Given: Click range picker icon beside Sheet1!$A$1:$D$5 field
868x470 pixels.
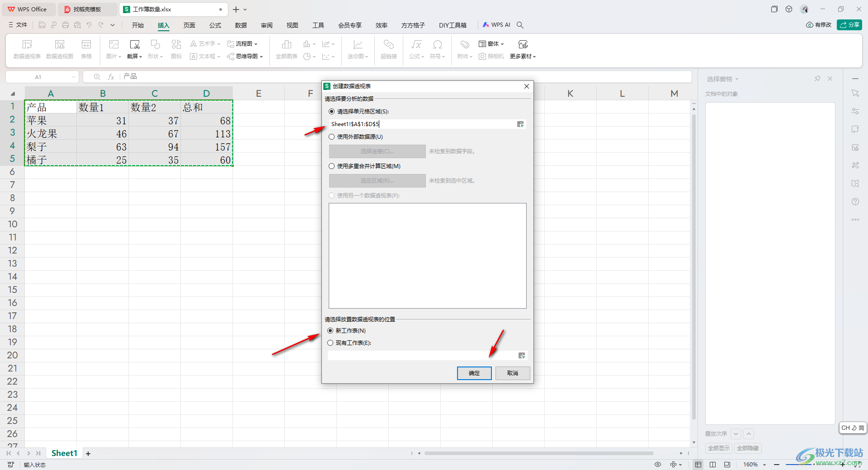Looking at the screenshot, I should (520, 124).
